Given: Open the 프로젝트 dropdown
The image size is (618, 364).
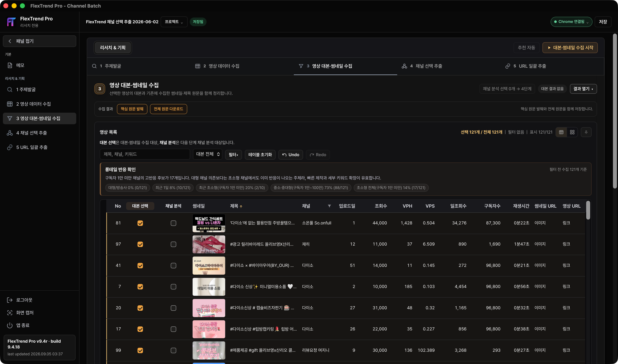Looking at the screenshot, I should click(x=174, y=22).
